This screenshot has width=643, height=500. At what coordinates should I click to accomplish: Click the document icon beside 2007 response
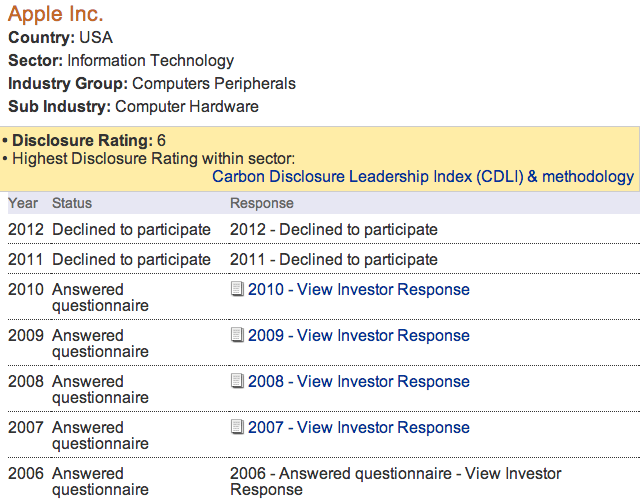click(237, 428)
